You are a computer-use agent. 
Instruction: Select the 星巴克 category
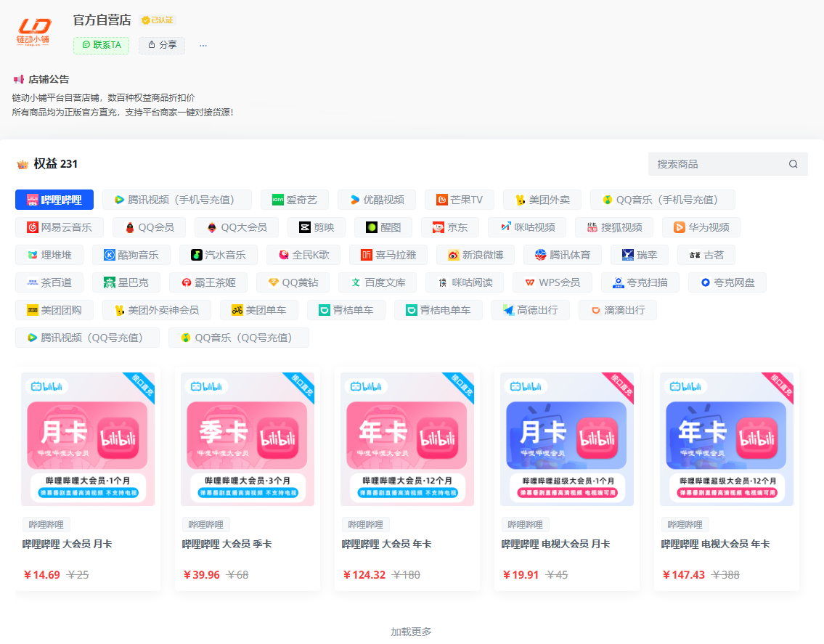[126, 282]
